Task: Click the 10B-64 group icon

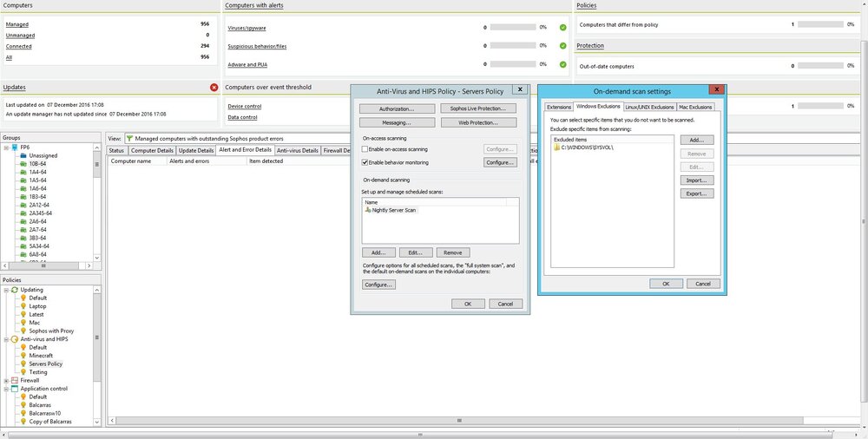Action: tap(23, 164)
